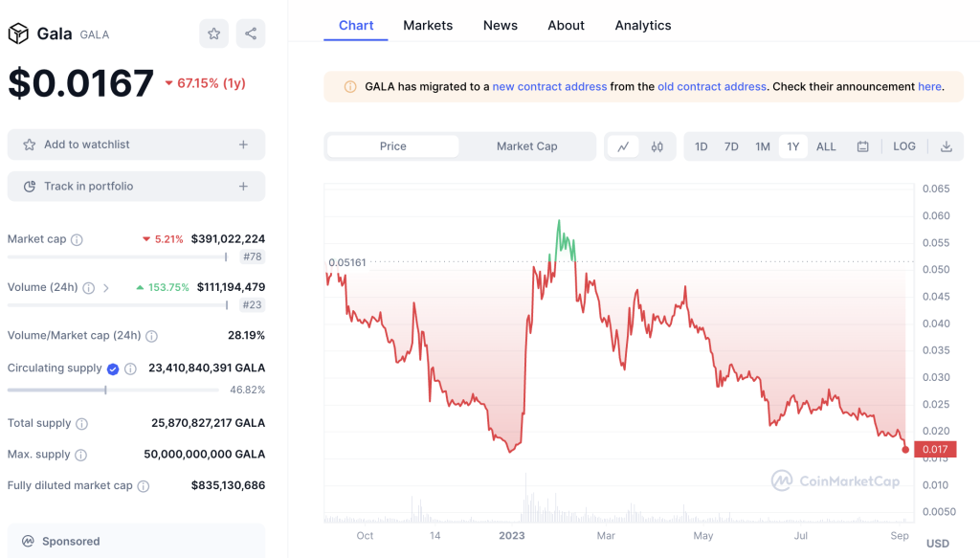Select the 1D time range
The width and height of the screenshot is (980, 558).
coord(702,146)
